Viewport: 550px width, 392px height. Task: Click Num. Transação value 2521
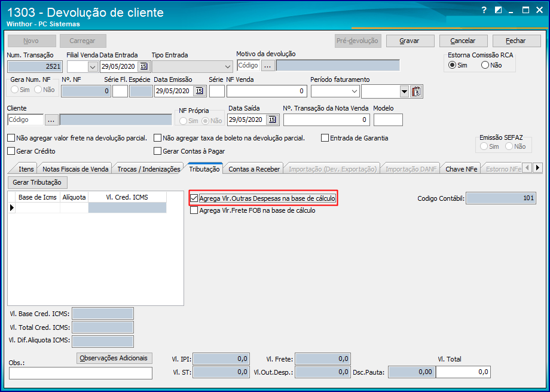click(x=35, y=66)
